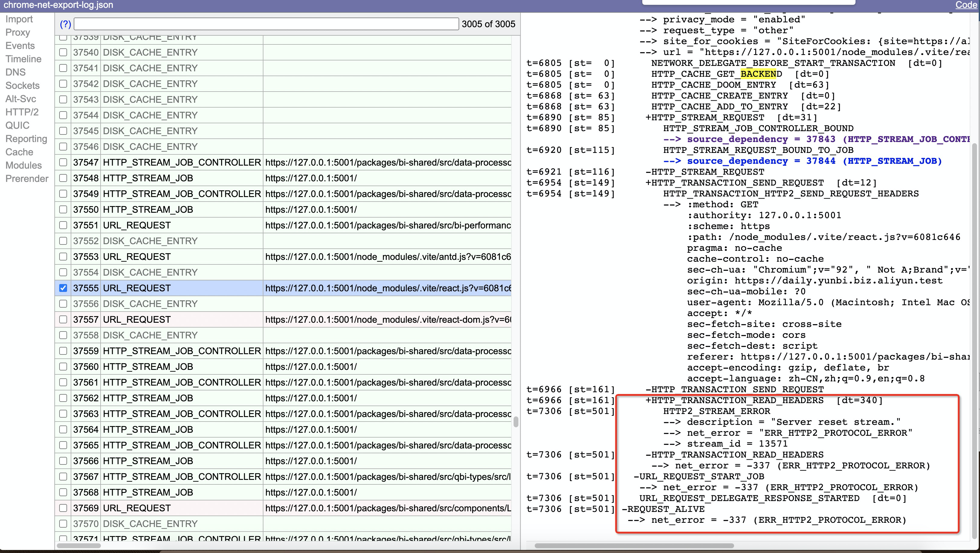Select row 37559 HTTP_STREAM_JOB_CONTROLLER
The image size is (980, 553).
coord(283,351)
